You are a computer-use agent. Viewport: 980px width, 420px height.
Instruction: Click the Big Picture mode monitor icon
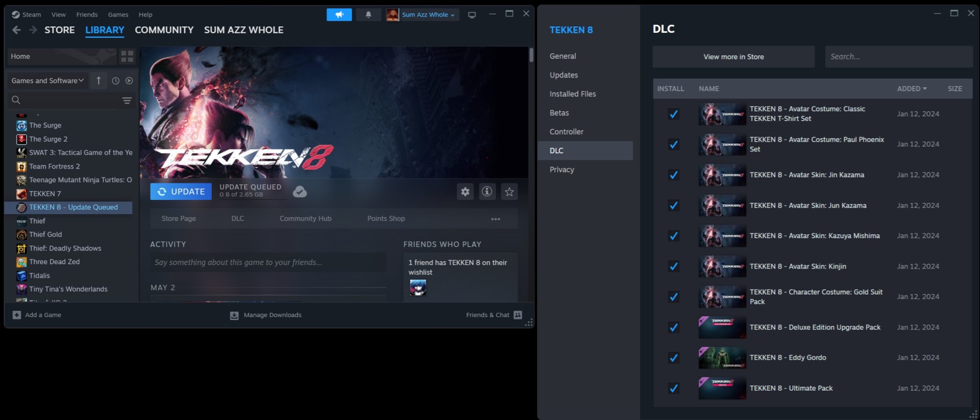472,15
